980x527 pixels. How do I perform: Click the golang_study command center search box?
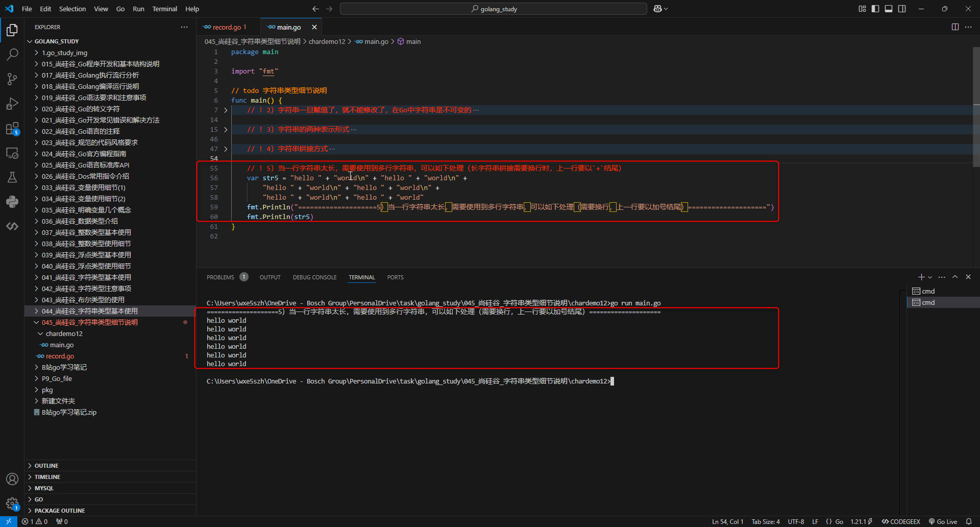pyautogui.click(x=494, y=9)
